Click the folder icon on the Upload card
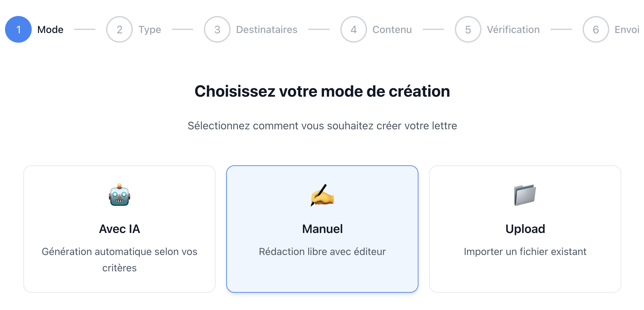 pyautogui.click(x=524, y=196)
